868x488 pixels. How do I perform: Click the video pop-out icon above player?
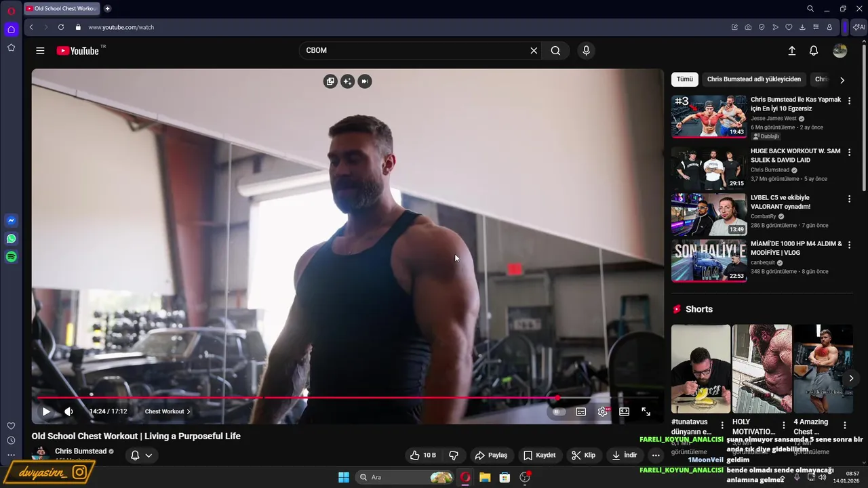[330, 81]
